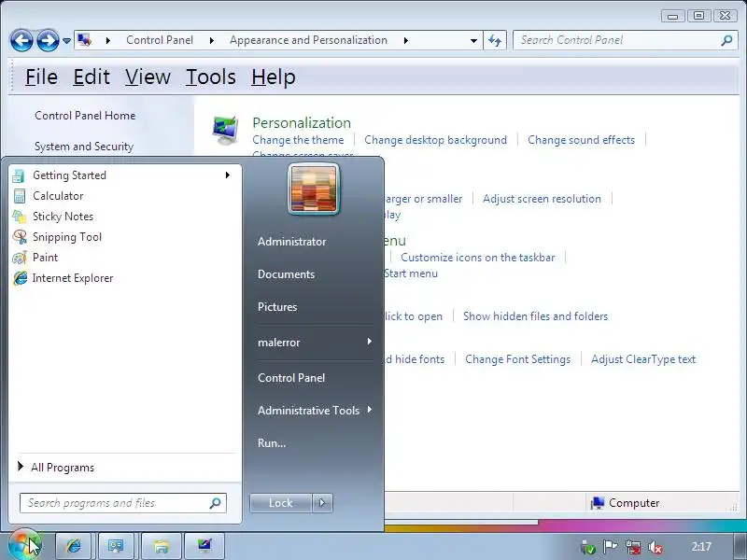This screenshot has height=560, width=747.
Task: Open Internet Explorer taskbar icon
Action: (74, 546)
